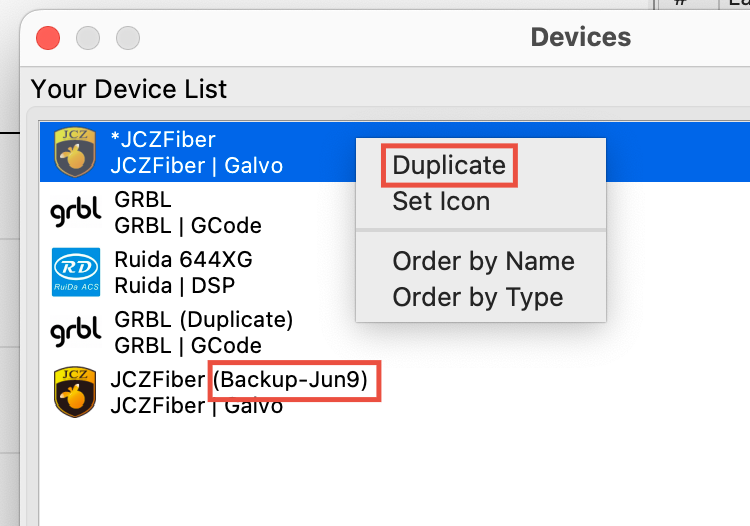
Task: Click empty area below the device list entries
Action: pos(395,473)
